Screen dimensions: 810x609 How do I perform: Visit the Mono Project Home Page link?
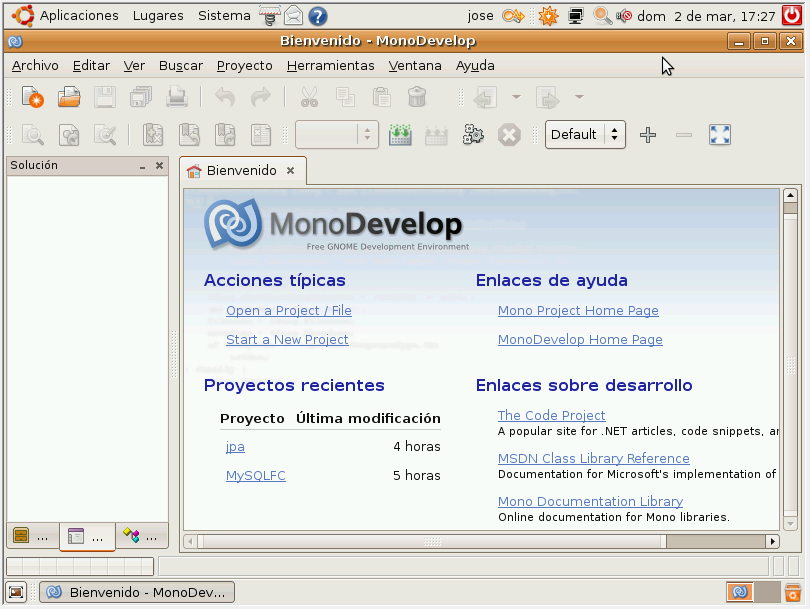(x=578, y=310)
